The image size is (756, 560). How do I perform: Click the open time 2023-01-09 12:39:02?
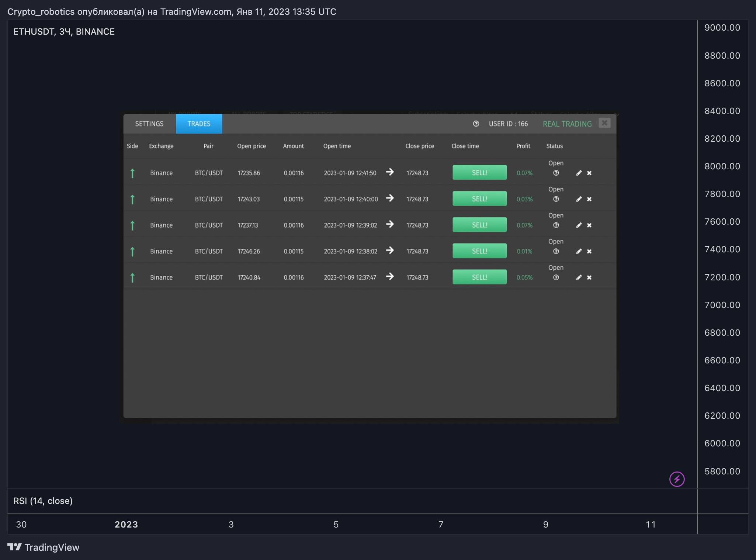coord(350,225)
